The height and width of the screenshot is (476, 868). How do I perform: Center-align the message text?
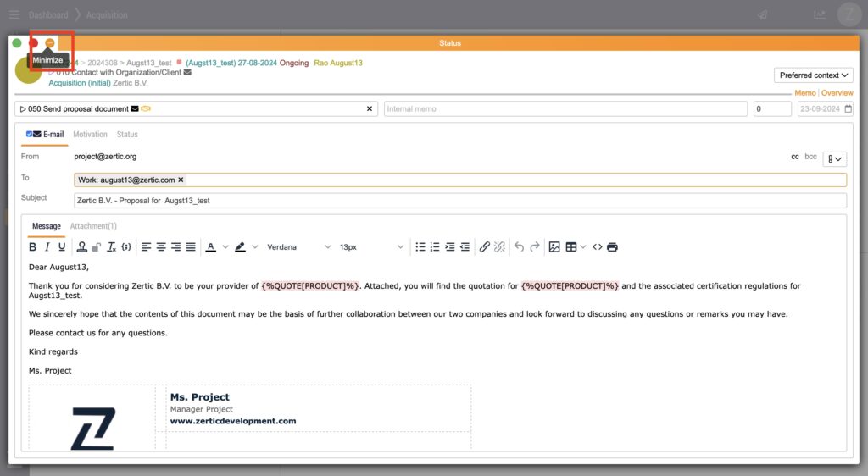(161, 247)
